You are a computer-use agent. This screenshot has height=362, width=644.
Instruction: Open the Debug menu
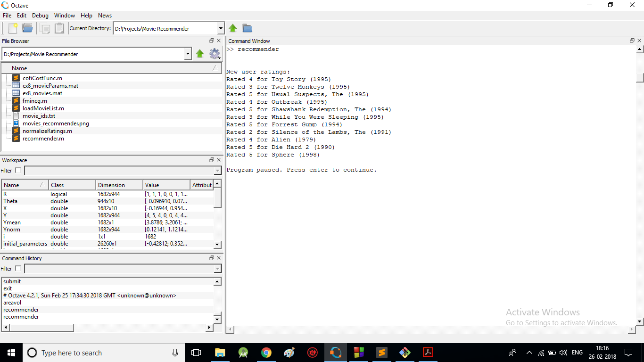point(41,16)
